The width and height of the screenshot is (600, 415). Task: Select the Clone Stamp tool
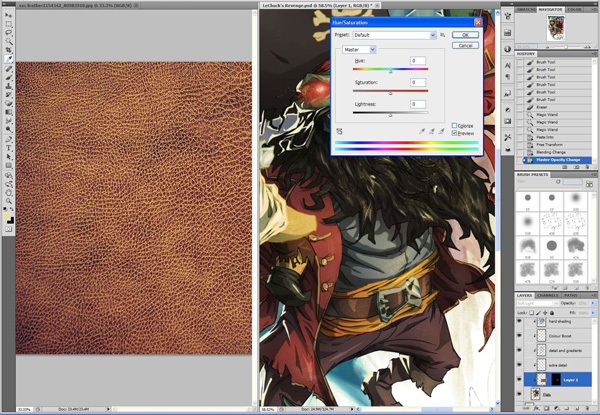pyautogui.click(x=8, y=86)
